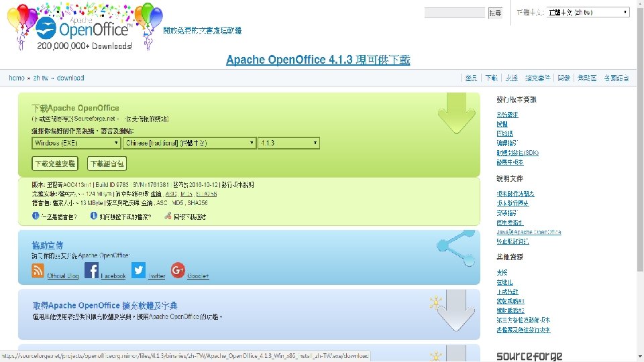
Task: Click the Build ID 9783 text
Action: [x=112, y=185]
